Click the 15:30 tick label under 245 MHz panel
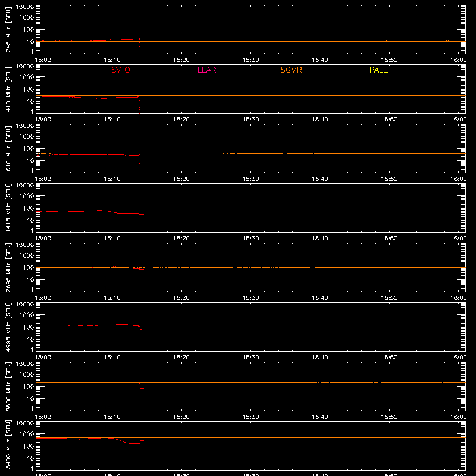Screen dimensions: 476x476 coord(250,60)
